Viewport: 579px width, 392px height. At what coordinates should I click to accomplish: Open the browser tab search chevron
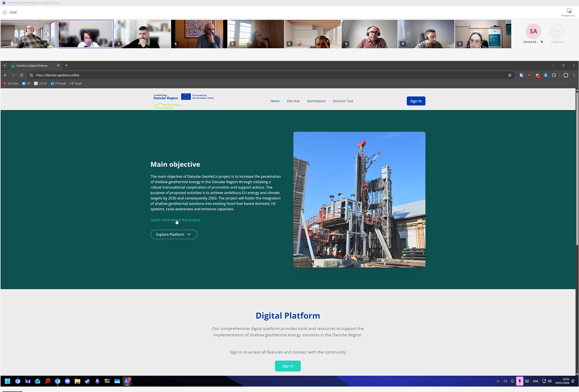tap(5, 65)
